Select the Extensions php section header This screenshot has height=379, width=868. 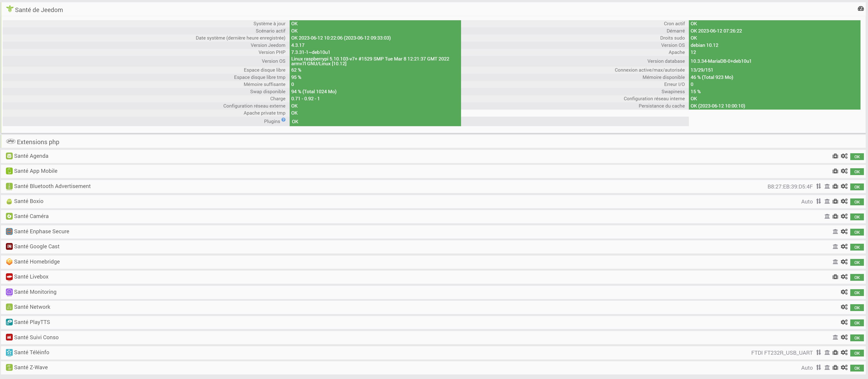[38, 142]
